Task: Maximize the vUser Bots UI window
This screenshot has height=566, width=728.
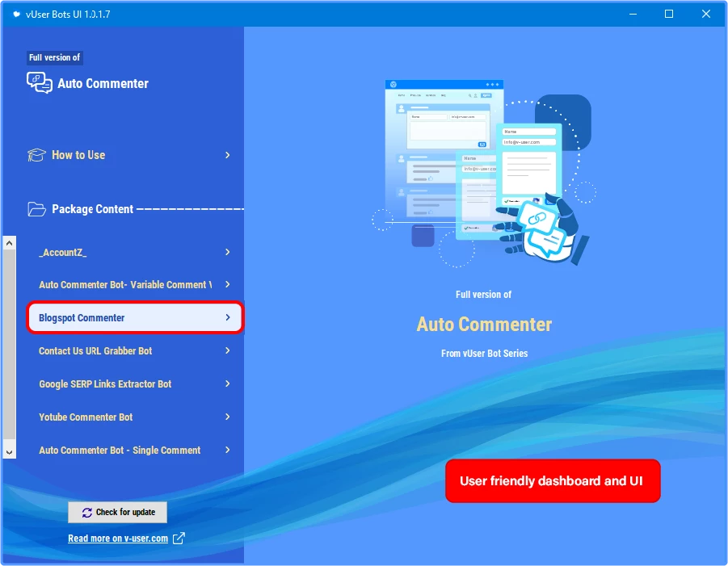Action: click(x=669, y=14)
